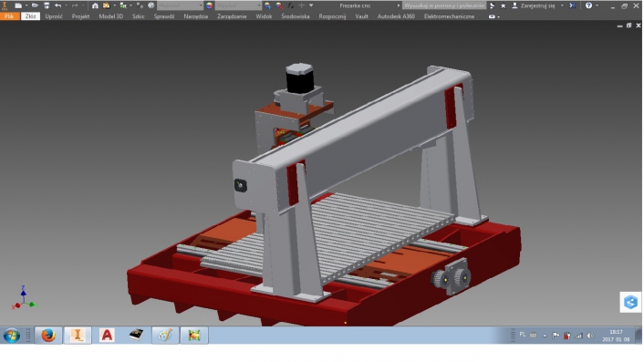The width and height of the screenshot is (644, 362).
Task: Switch to the Zarządzanie tab
Action: tap(232, 16)
